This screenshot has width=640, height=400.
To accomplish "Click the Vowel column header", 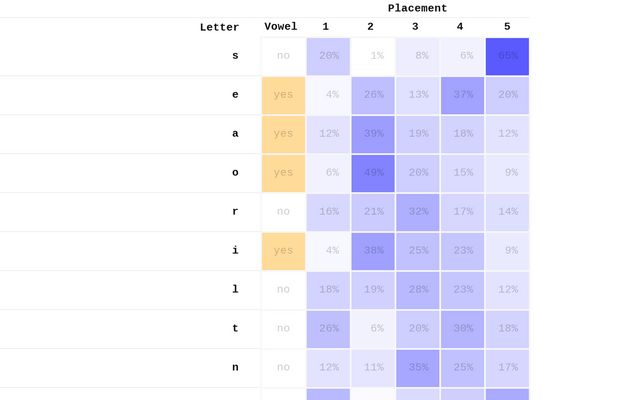I will point(281,26).
